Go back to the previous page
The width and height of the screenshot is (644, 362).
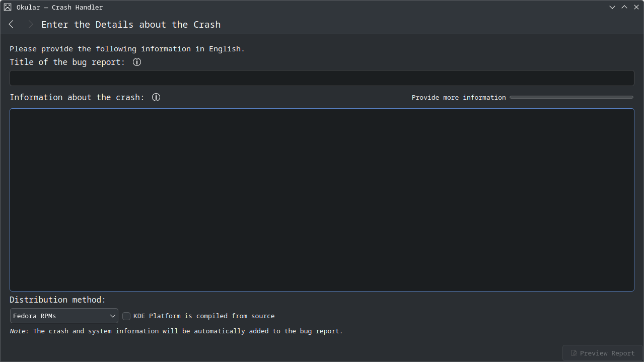[11, 24]
